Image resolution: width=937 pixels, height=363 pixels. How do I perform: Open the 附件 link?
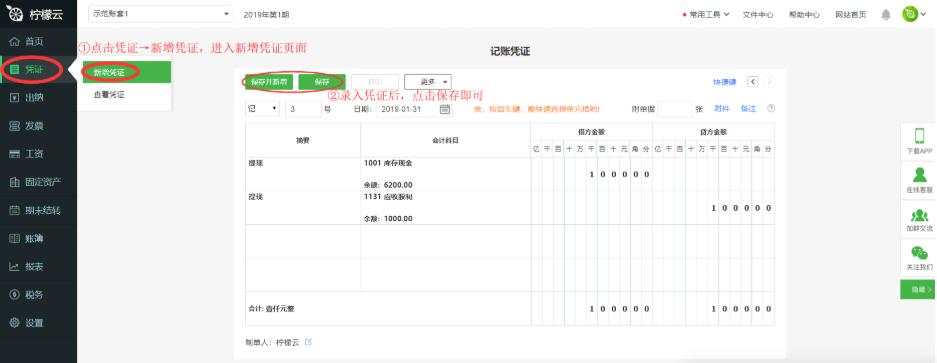[722, 109]
